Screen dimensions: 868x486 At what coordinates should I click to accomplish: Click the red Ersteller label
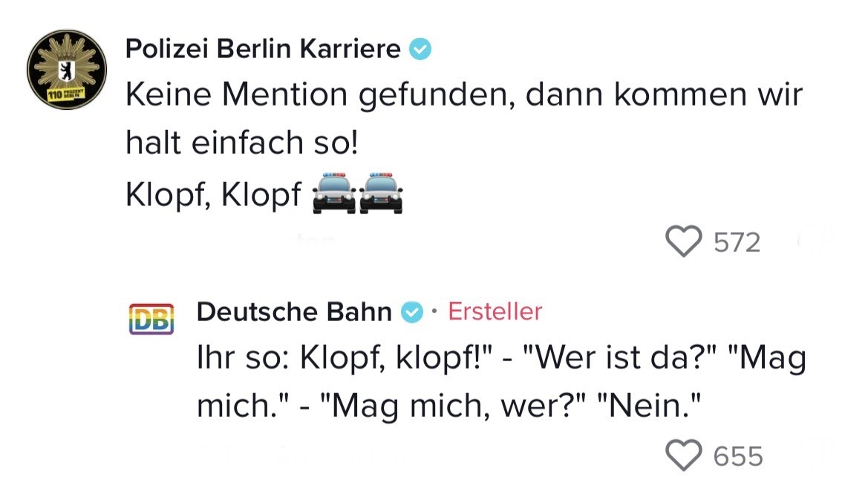(x=495, y=311)
